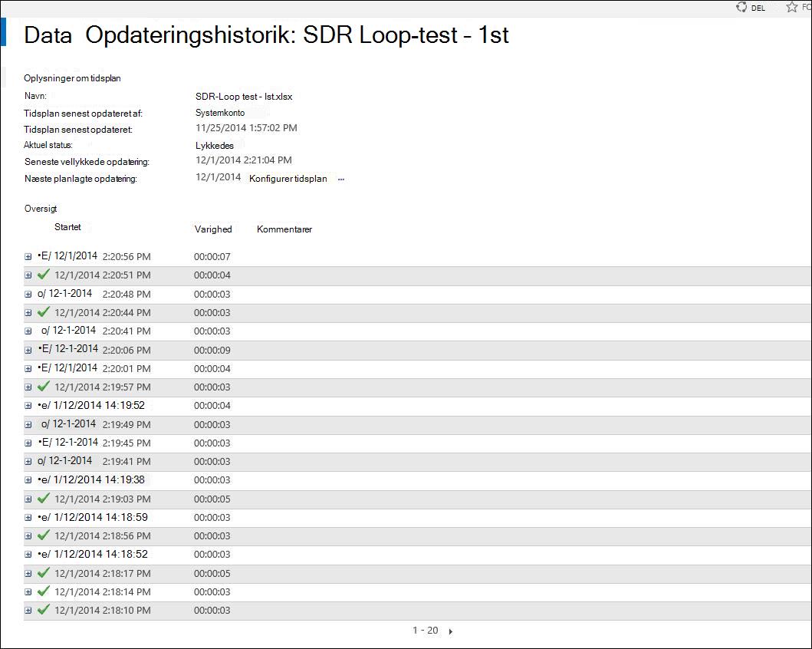Expand the 2:19:45 PM history row
The width and height of the screenshot is (812, 649).
click(28, 443)
